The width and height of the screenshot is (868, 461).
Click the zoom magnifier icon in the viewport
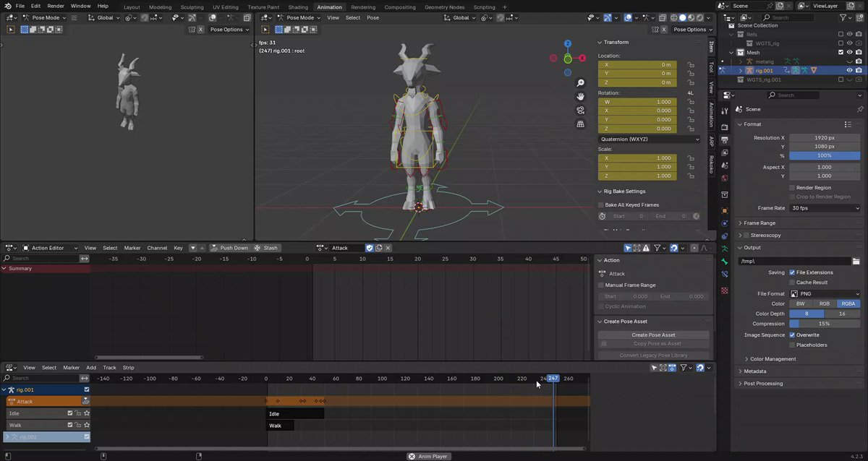(580, 83)
